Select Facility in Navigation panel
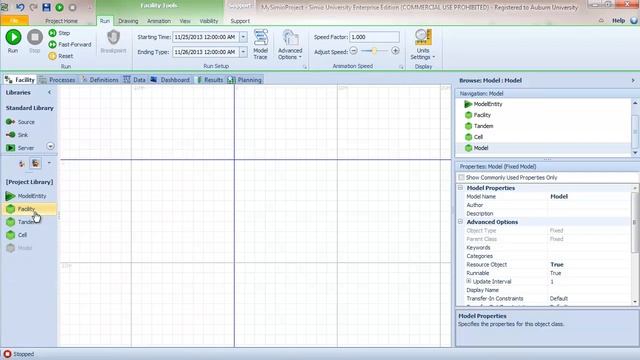 click(x=478, y=115)
